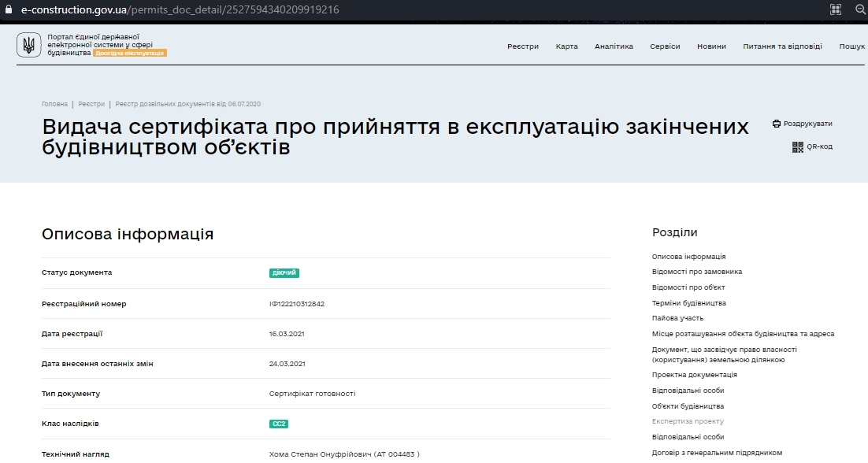
Task: Click the QR grid icon in browser bar
Action: (836, 9)
